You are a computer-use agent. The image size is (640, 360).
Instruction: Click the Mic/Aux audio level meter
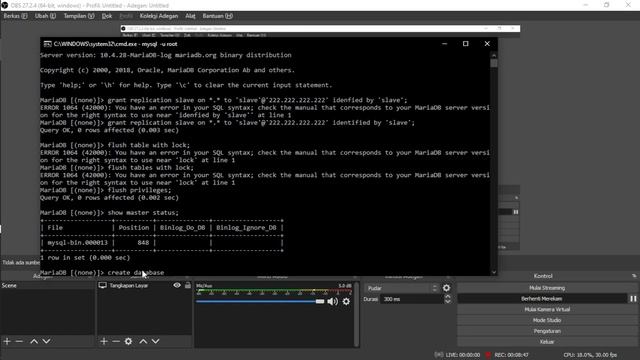(x=274, y=291)
